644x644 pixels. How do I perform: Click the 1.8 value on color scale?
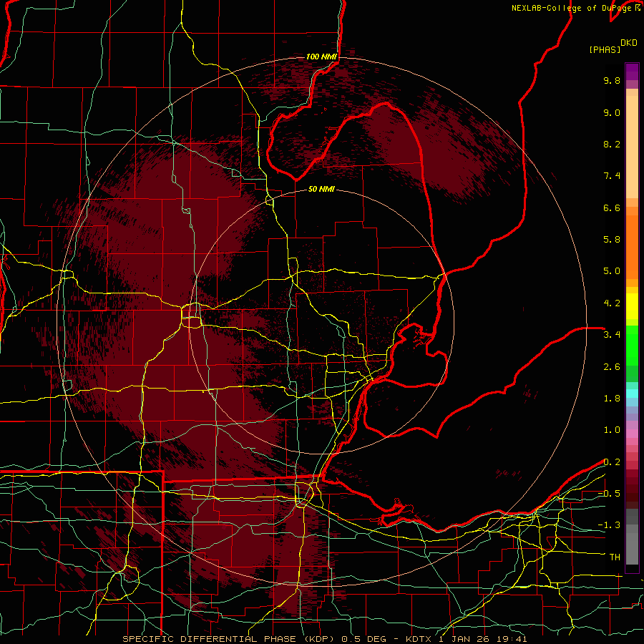click(x=612, y=399)
